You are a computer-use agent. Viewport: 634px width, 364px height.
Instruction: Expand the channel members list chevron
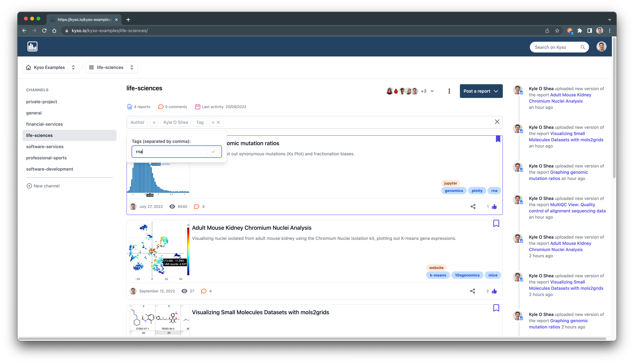point(432,91)
